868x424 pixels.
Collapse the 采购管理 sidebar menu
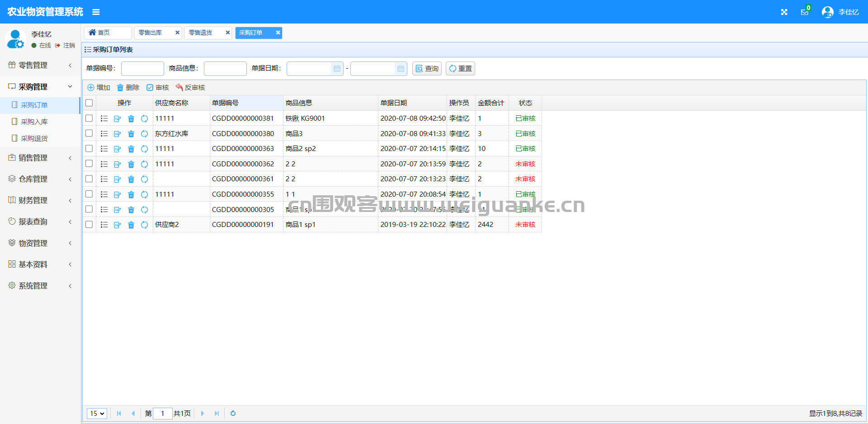(x=40, y=86)
